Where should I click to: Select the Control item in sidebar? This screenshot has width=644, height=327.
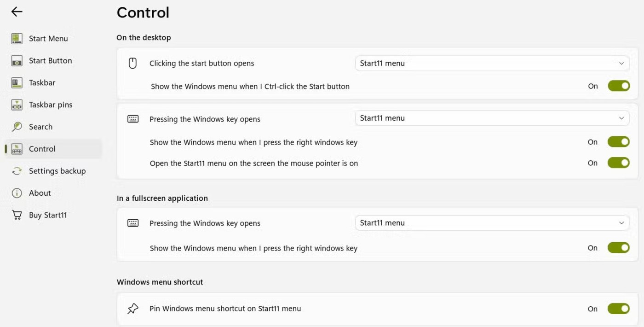coord(42,149)
